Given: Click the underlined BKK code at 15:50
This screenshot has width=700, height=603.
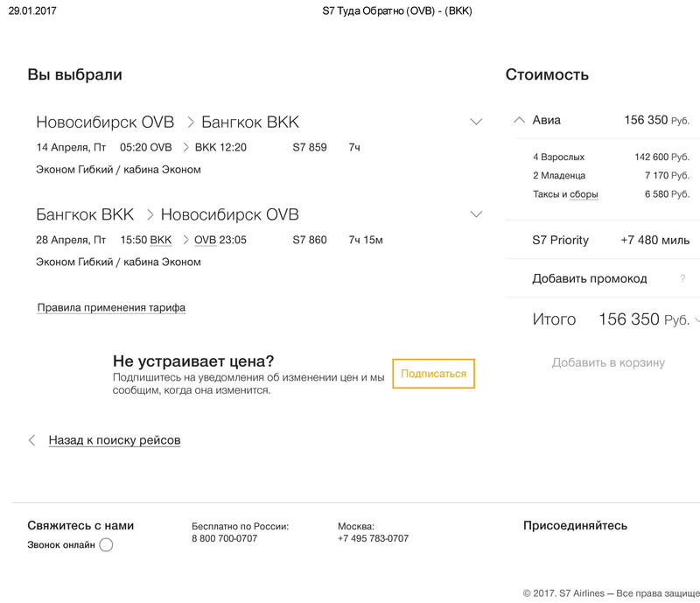Looking at the screenshot, I should tap(161, 240).
